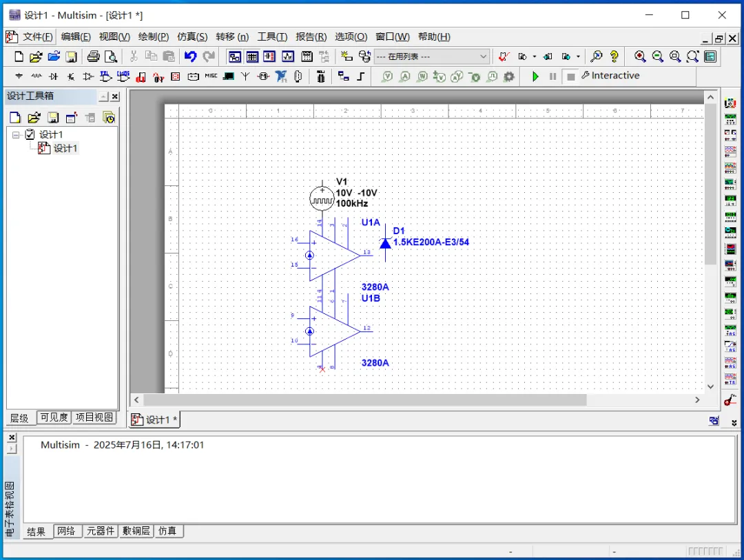The height and width of the screenshot is (560, 744).
Task: Open the 工具(T) menu
Action: [x=272, y=37]
